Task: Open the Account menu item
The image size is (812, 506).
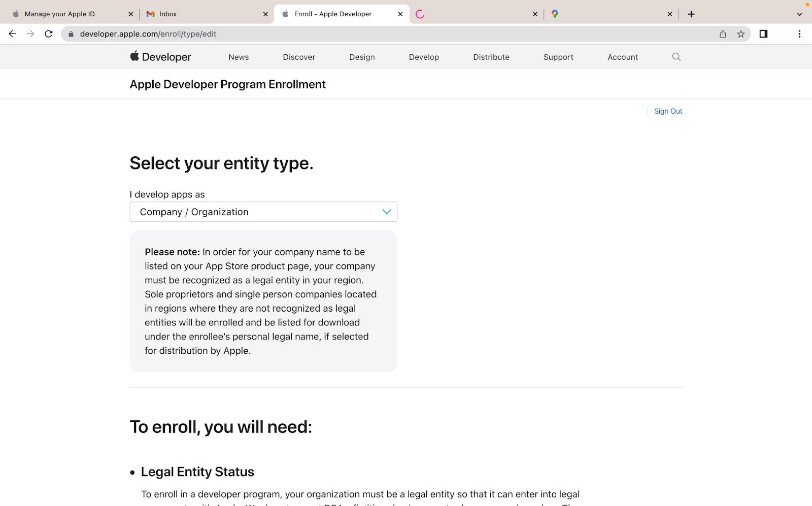Action: [x=623, y=57]
